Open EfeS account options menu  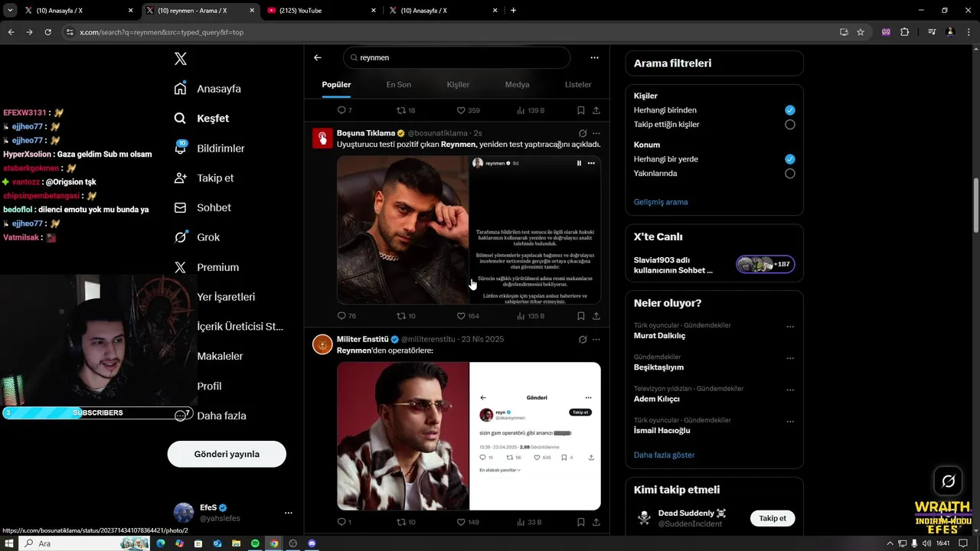coord(288,513)
